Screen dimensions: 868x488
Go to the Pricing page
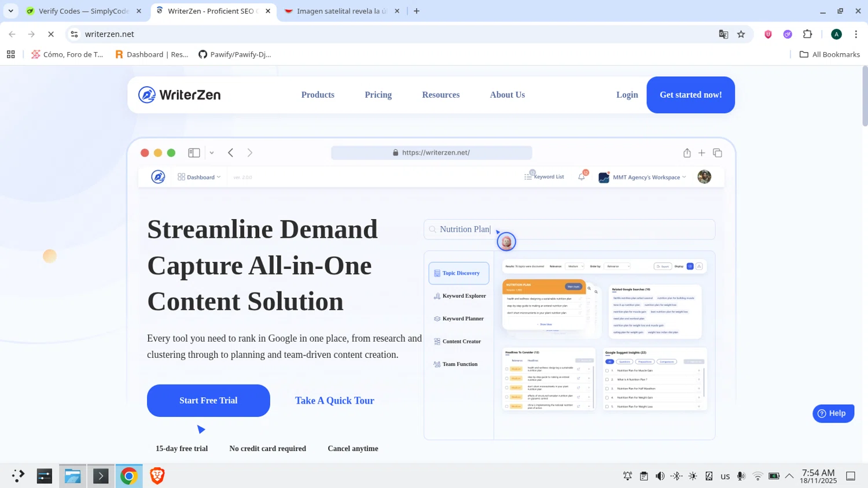pyautogui.click(x=378, y=95)
